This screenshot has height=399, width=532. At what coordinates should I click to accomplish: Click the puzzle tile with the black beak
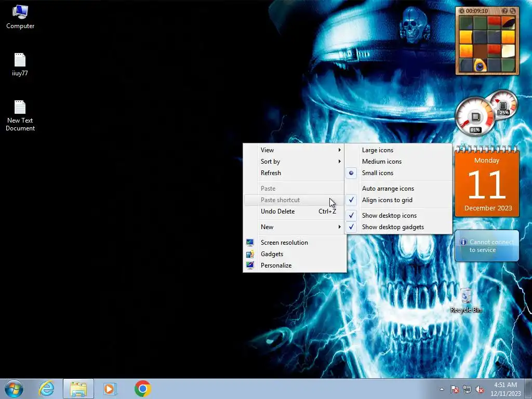coord(508,23)
